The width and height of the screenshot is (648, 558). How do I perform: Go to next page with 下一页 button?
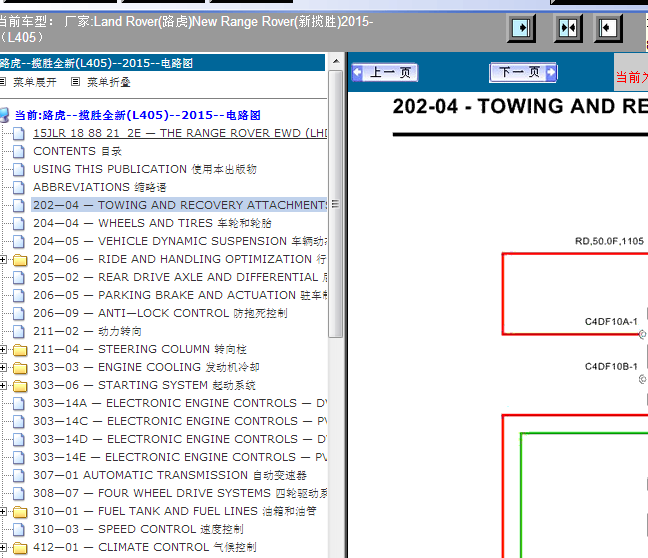(523, 72)
